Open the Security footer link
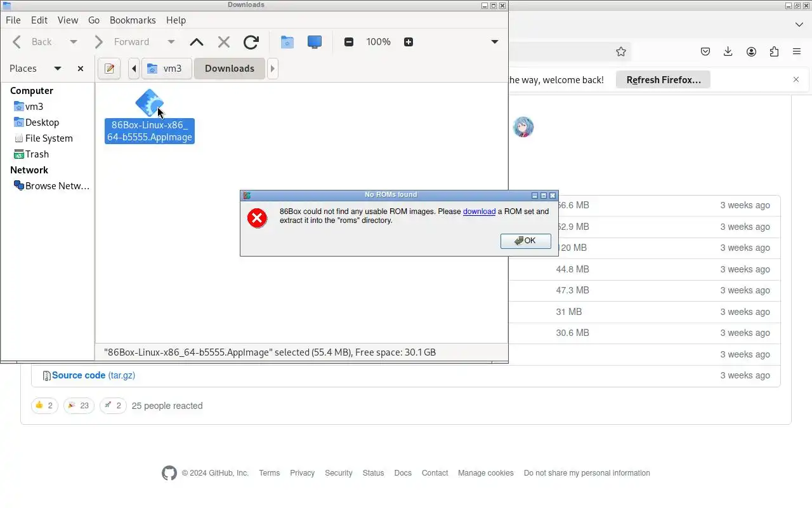This screenshot has width=812, height=508. coord(338,473)
